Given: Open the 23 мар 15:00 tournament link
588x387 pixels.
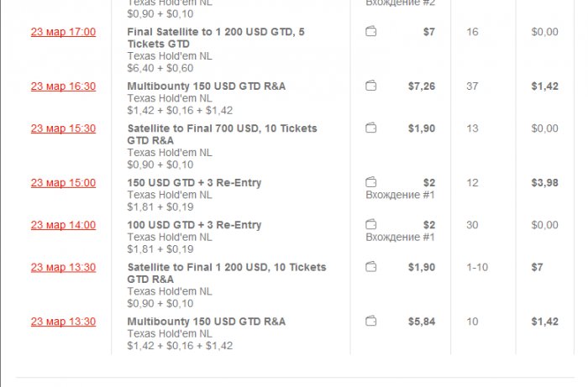Looking at the screenshot, I should tap(63, 183).
